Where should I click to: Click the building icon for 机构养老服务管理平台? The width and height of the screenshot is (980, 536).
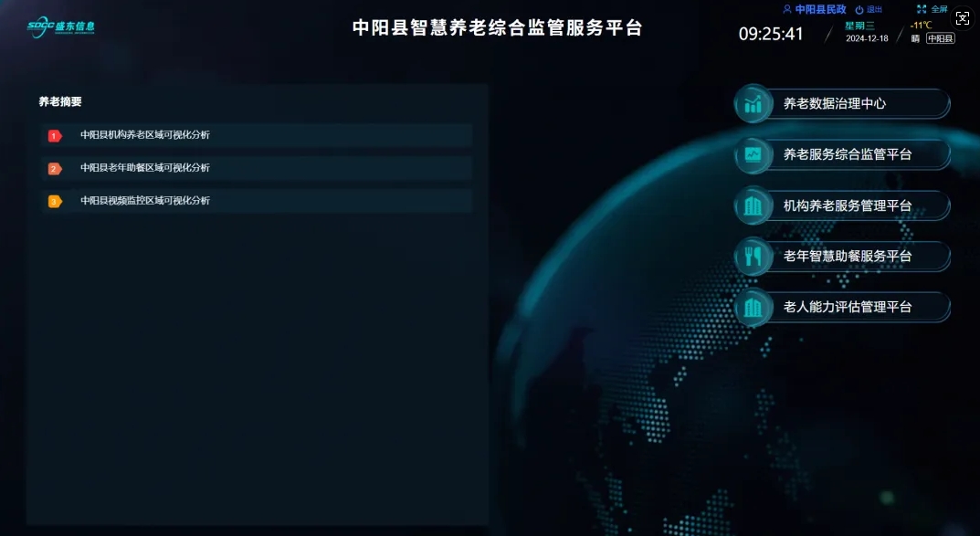[753, 205]
